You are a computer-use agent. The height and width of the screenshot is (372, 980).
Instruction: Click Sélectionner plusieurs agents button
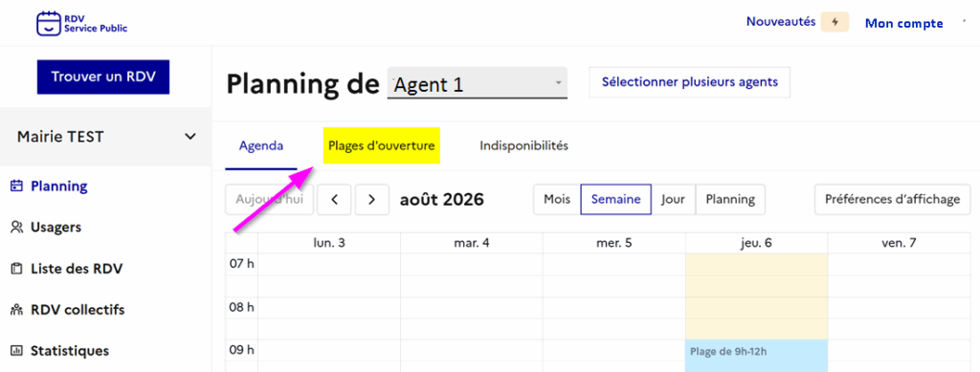click(689, 82)
